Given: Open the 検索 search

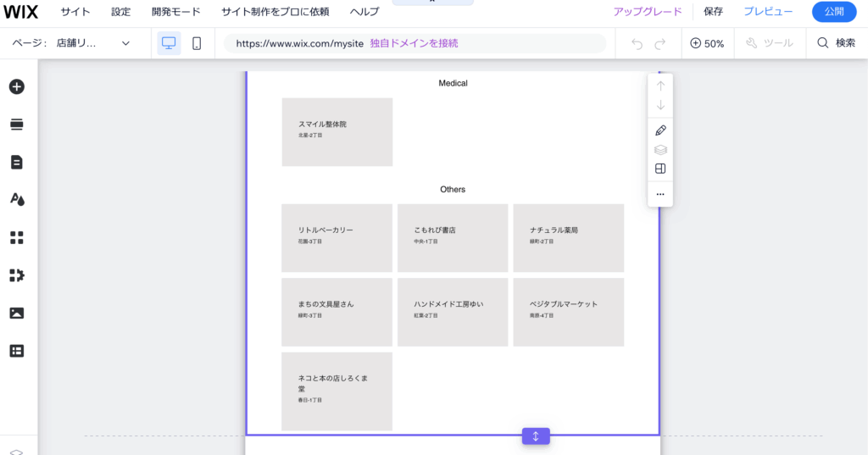Looking at the screenshot, I should [x=837, y=43].
